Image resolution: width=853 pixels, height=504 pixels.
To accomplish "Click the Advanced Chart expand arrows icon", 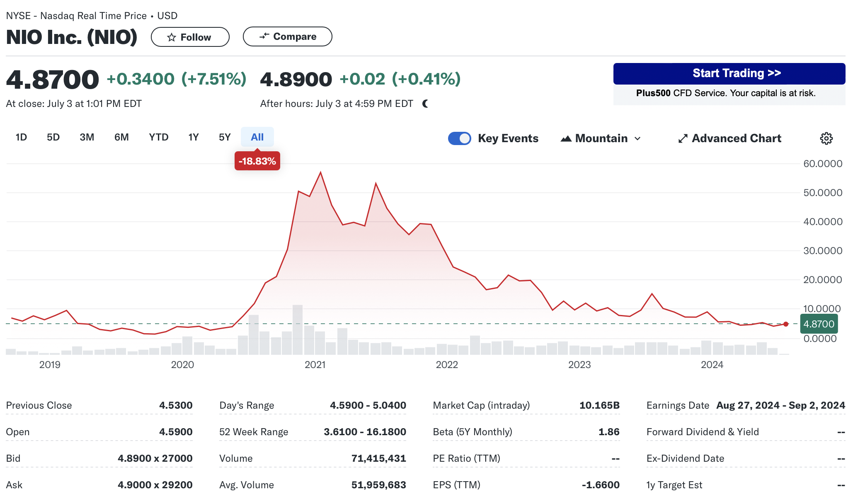I will point(683,138).
